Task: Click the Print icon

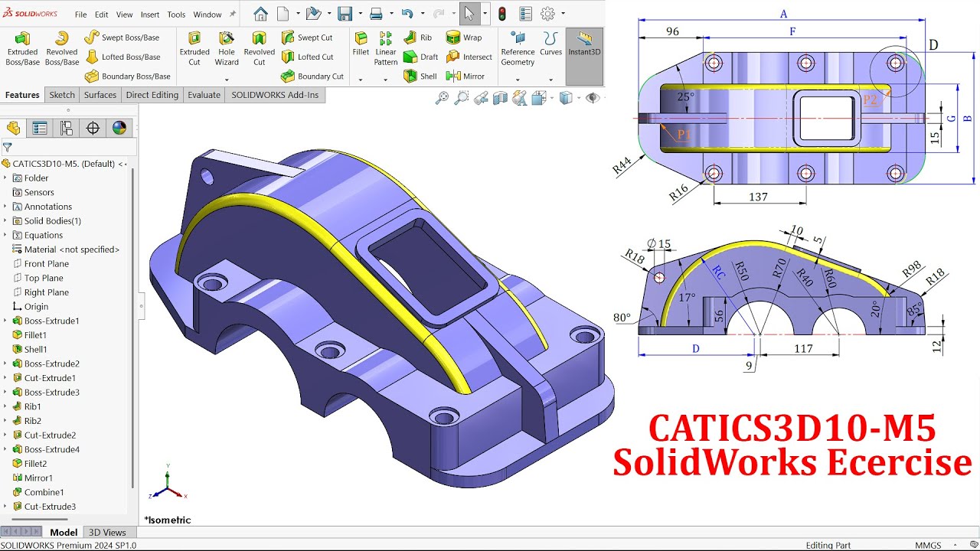Action: pyautogui.click(x=376, y=14)
